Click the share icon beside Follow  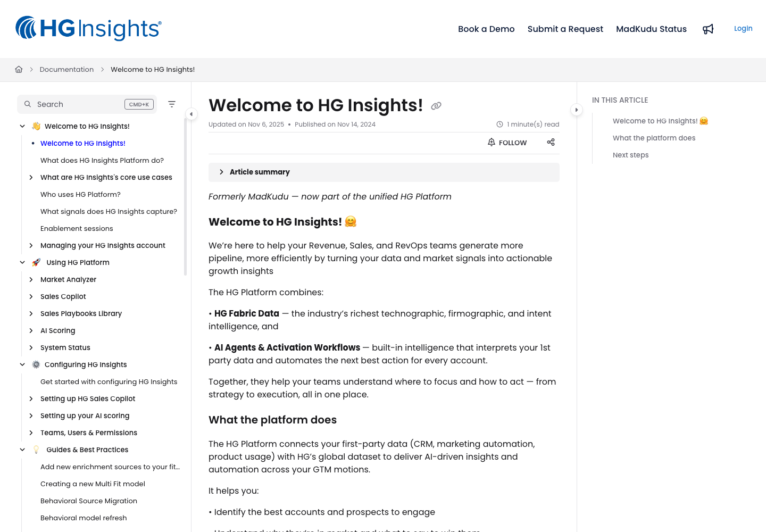click(551, 142)
